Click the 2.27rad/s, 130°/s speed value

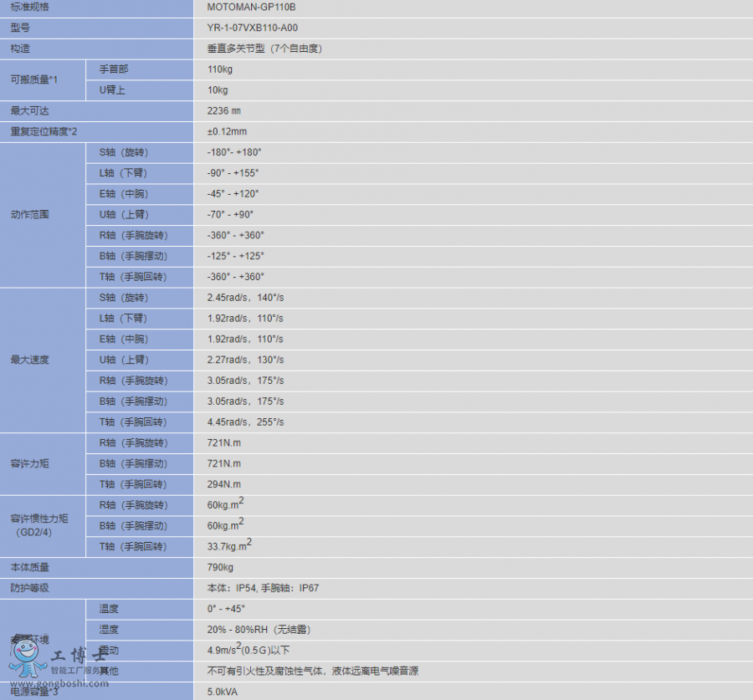(x=245, y=360)
